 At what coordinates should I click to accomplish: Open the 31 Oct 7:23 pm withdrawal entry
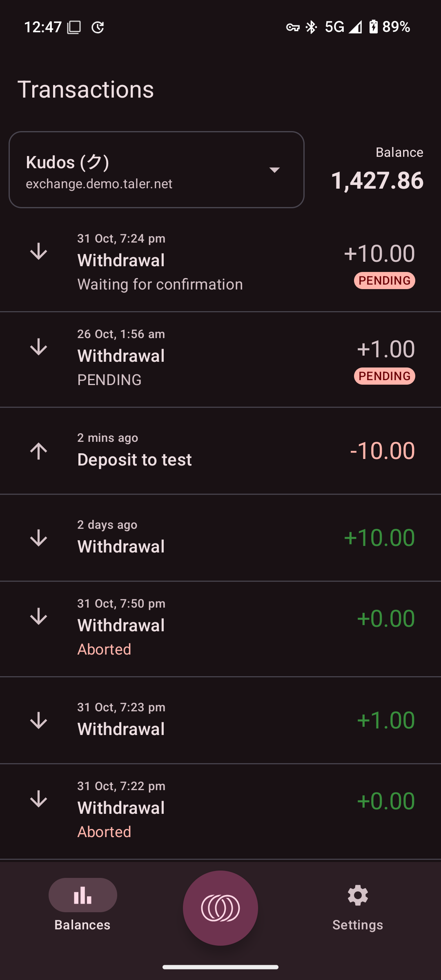(121, 729)
